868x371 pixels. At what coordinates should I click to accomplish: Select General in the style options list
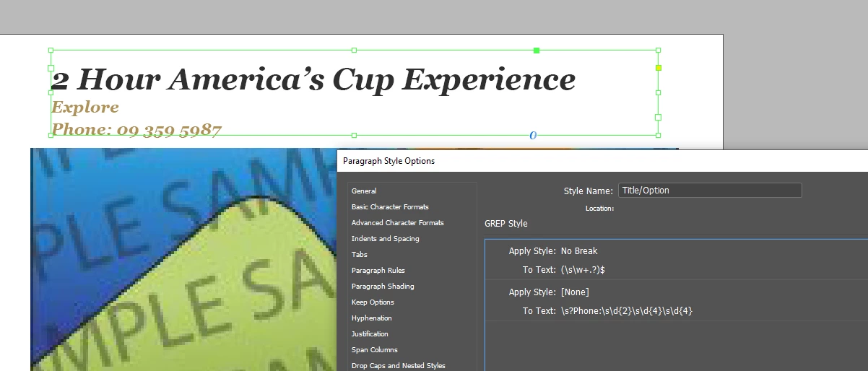click(x=364, y=191)
